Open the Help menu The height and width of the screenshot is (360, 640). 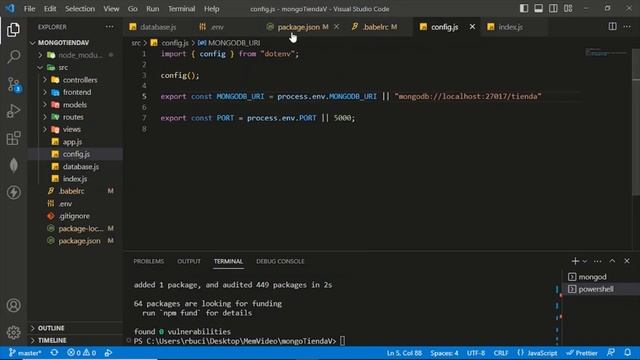click(211, 9)
